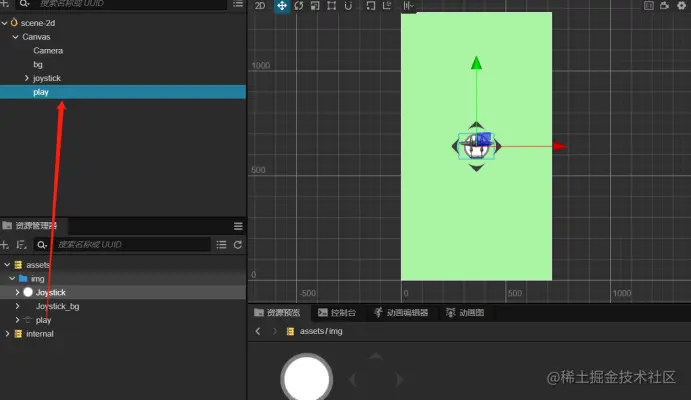Viewport: 691px width, 400px height.
Task: Select the Camera node
Action: click(x=48, y=51)
